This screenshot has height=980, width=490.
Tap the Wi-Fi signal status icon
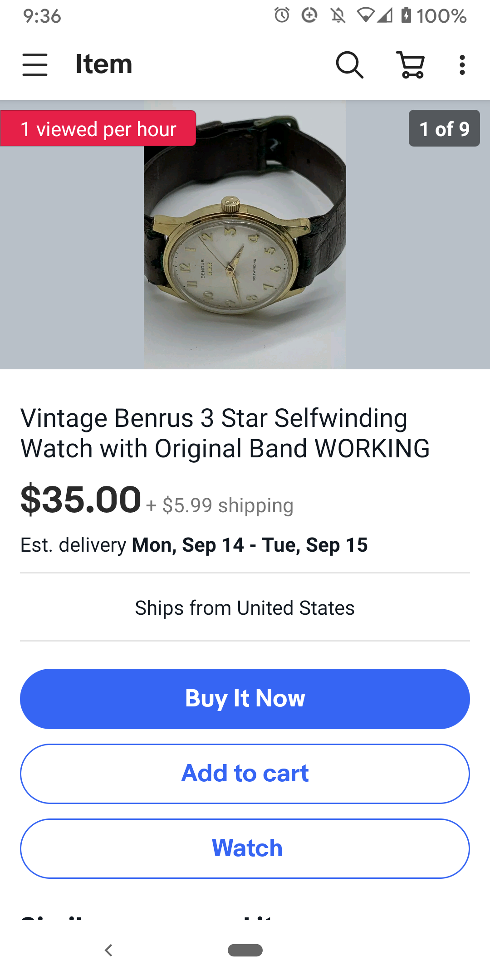pyautogui.click(x=365, y=15)
